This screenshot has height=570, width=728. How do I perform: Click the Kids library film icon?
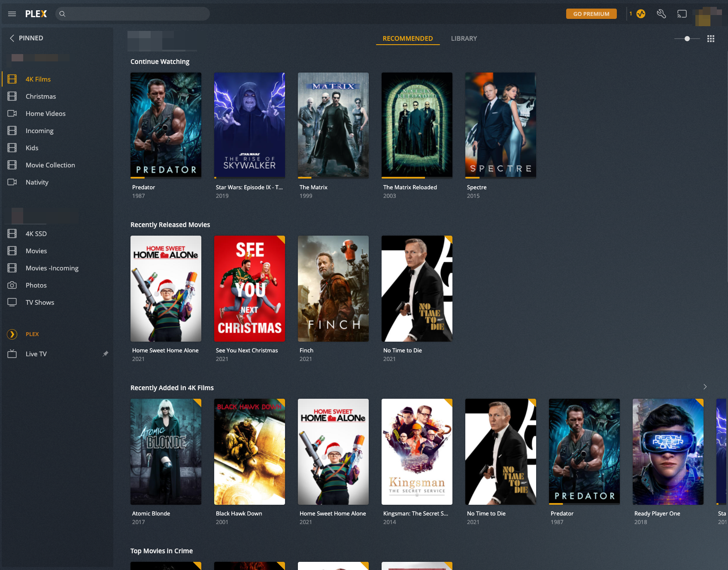(12, 148)
